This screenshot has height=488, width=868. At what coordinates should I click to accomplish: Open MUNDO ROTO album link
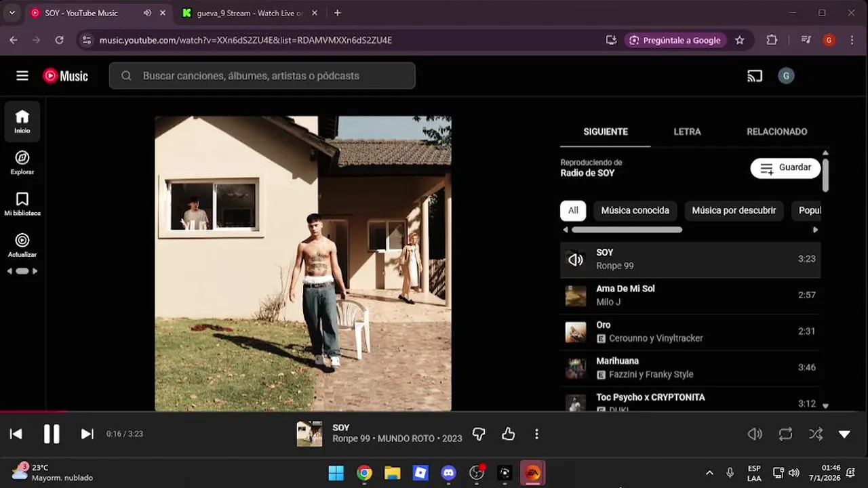[x=407, y=439]
